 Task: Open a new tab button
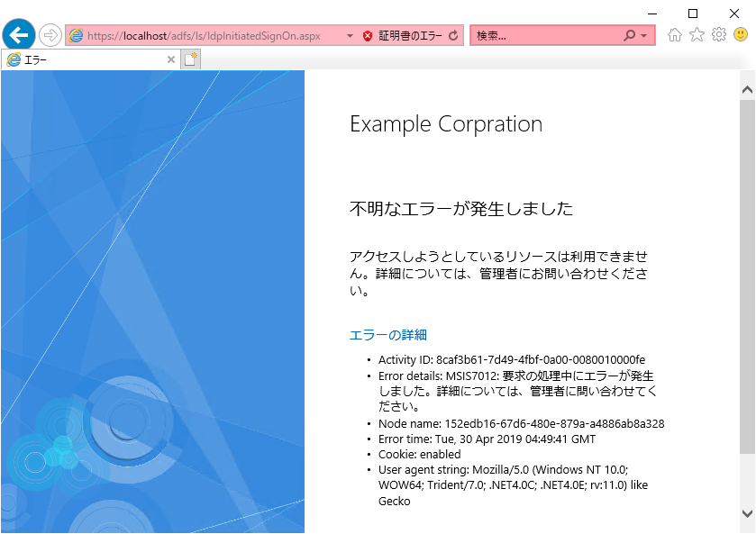click(191, 59)
